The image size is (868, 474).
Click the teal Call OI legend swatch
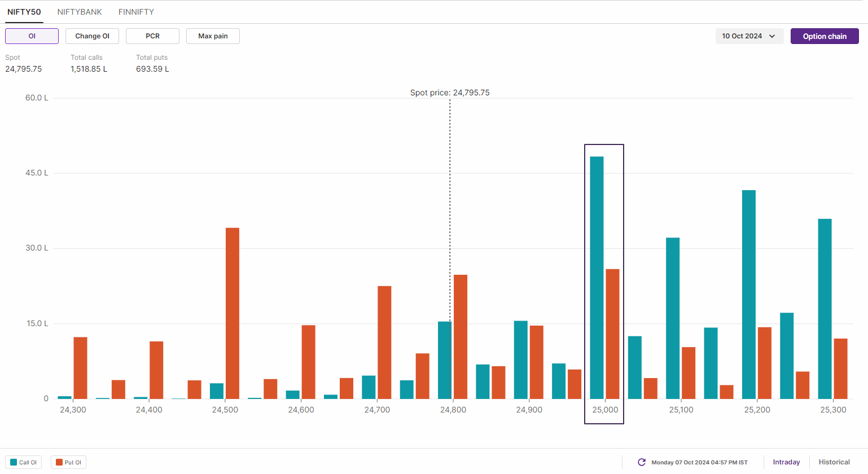click(14, 462)
